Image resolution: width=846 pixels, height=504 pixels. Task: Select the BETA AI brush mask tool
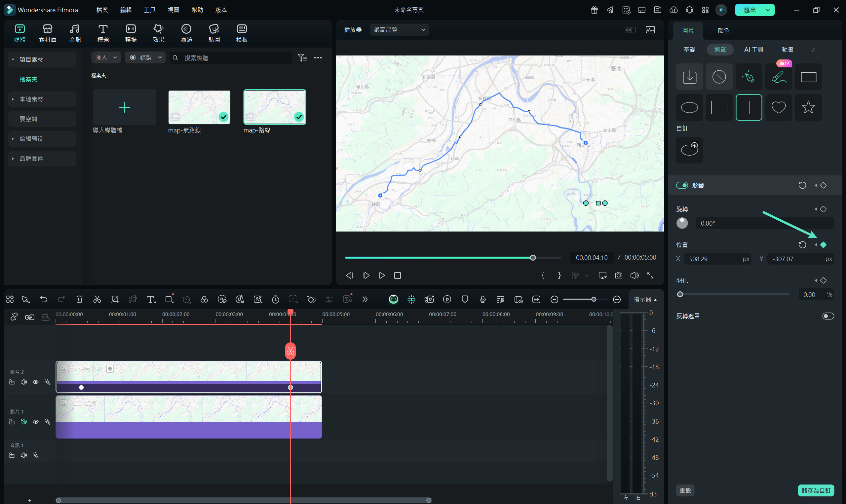(778, 77)
